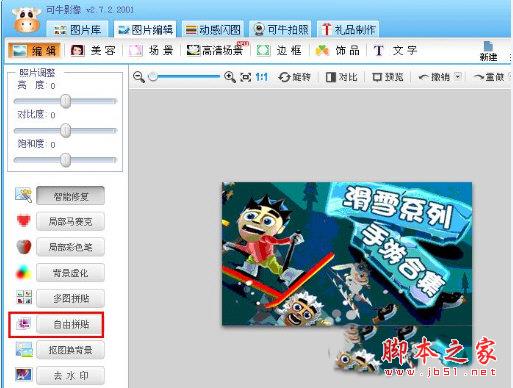The width and height of the screenshot is (513, 388).
Task: Click the zoom out magnifier icon
Action: [138, 77]
